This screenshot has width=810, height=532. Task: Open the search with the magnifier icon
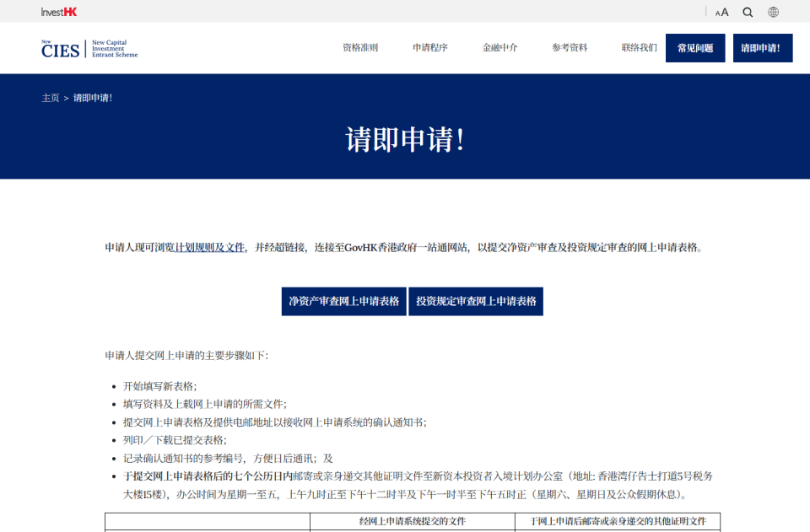coord(748,12)
